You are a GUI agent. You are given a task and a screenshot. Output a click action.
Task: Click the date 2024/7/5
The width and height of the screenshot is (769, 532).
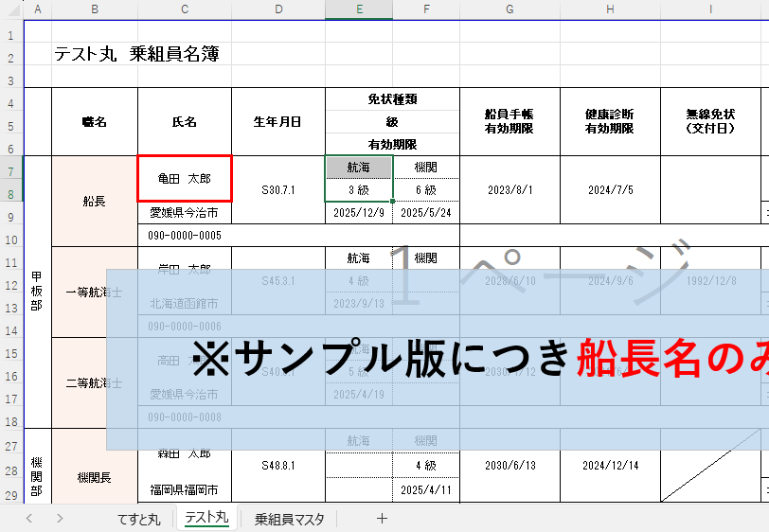click(610, 189)
